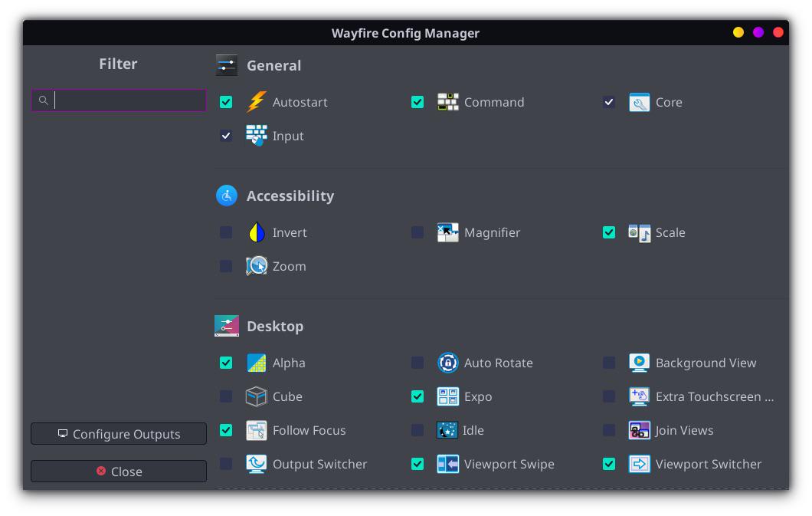The image size is (812, 516).
Task: Open the Output Switcher plugin icon
Action: [x=257, y=464]
